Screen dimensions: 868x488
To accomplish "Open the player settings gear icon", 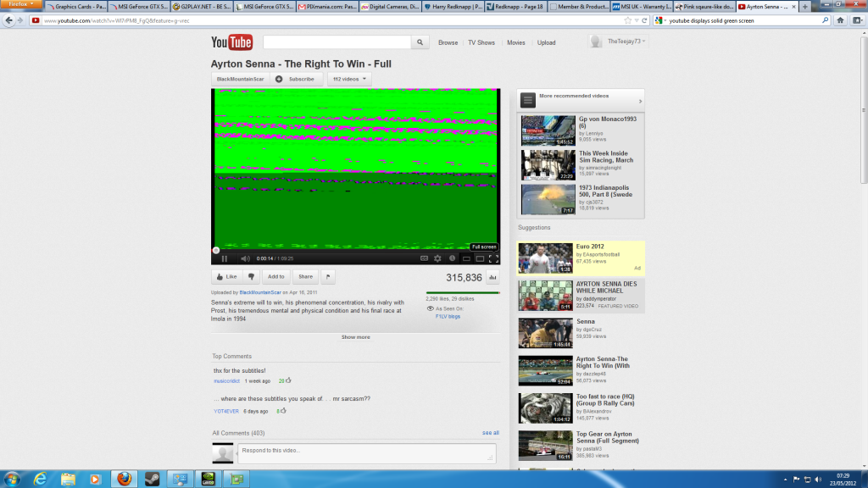I will [437, 259].
